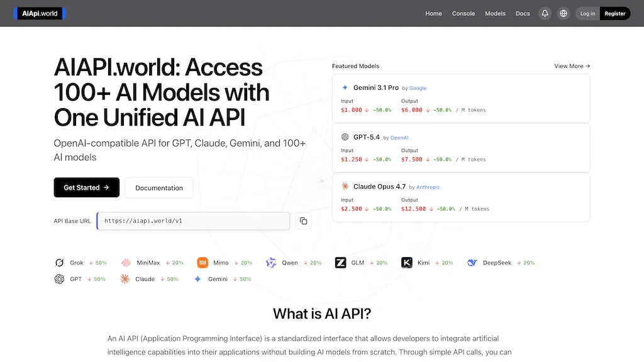644x362 pixels.
Task: Select the API Base URL field
Action: (x=193, y=221)
